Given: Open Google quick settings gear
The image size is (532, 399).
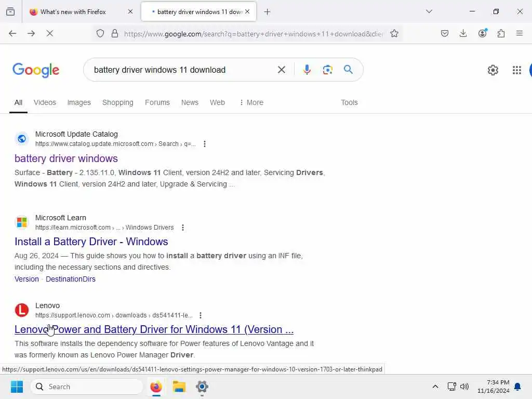Looking at the screenshot, I should pos(493,70).
